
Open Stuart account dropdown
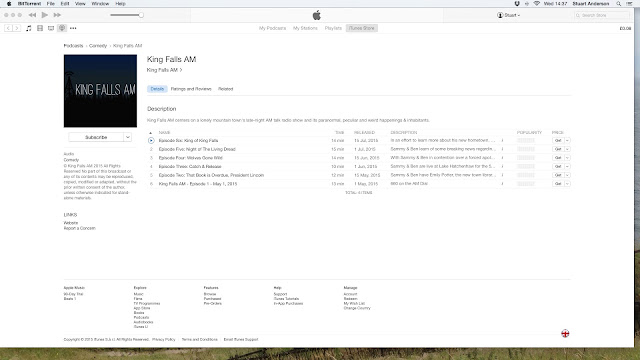[x=508, y=15]
